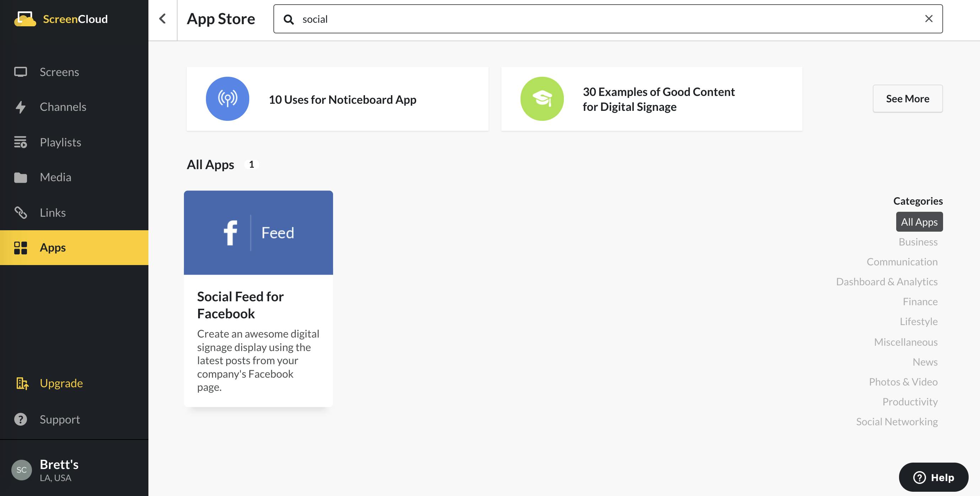Click the ScreenCloud logo icon
Viewport: 980px width, 496px height.
(x=25, y=18)
